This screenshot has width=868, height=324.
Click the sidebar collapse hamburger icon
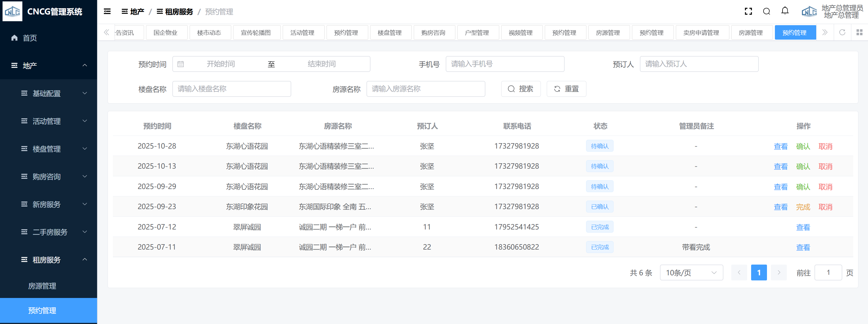107,12
